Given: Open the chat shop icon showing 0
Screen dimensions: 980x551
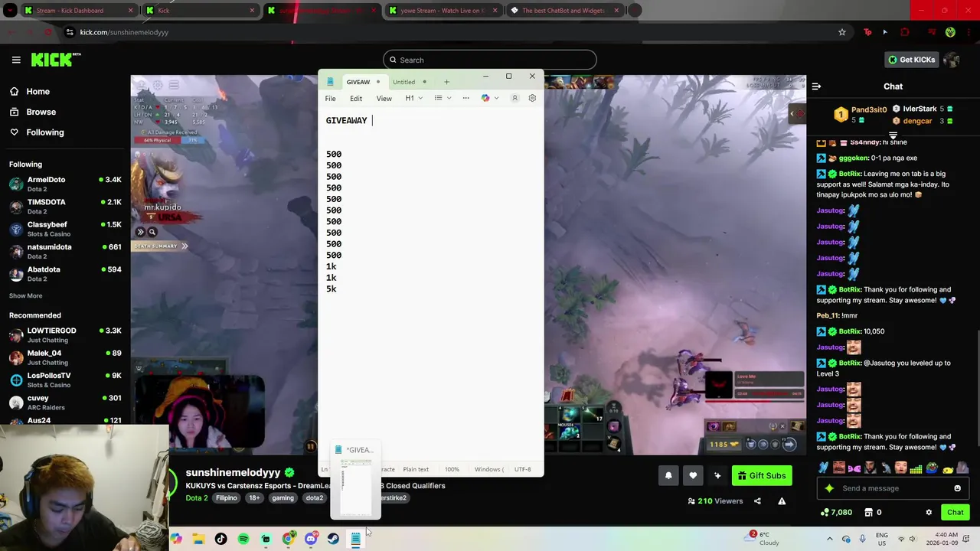Looking at the screenshot, I should (x=873, y=512).
